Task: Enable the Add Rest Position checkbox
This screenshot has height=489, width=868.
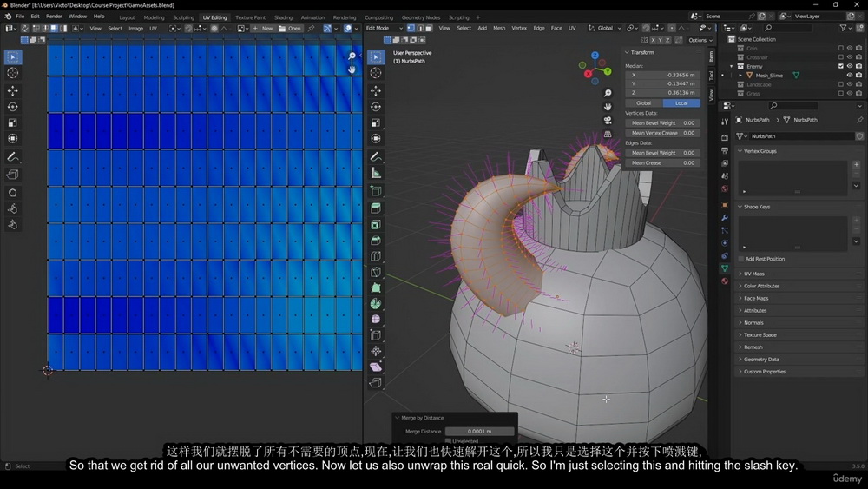Action: click(741, 259)
